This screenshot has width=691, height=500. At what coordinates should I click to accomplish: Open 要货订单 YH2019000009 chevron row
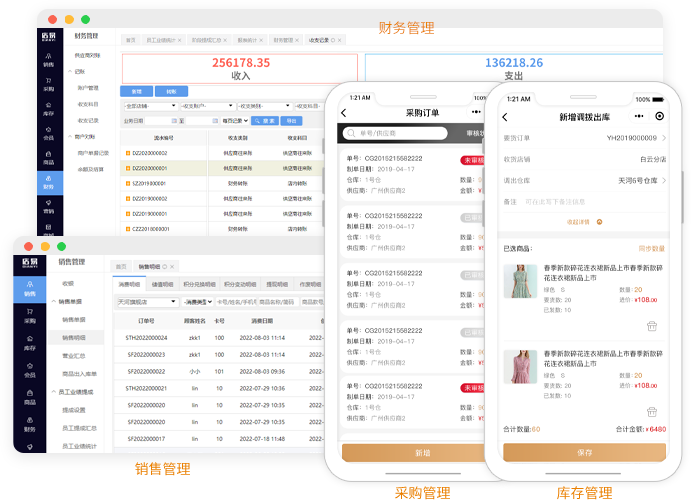(584, 138)
